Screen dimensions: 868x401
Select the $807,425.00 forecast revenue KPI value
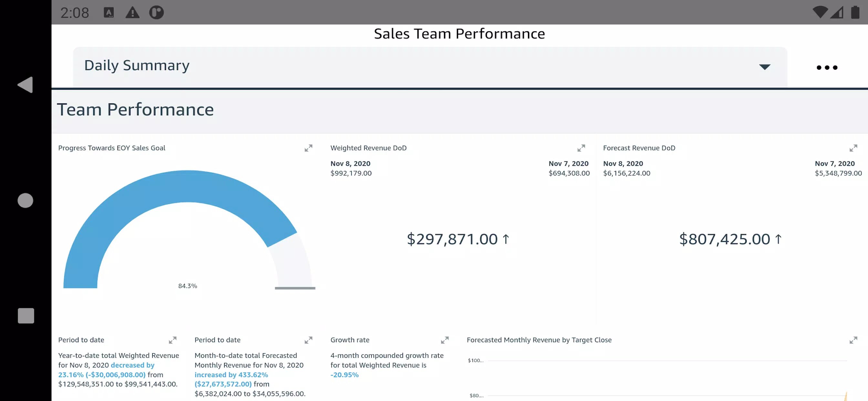point(724,239)
